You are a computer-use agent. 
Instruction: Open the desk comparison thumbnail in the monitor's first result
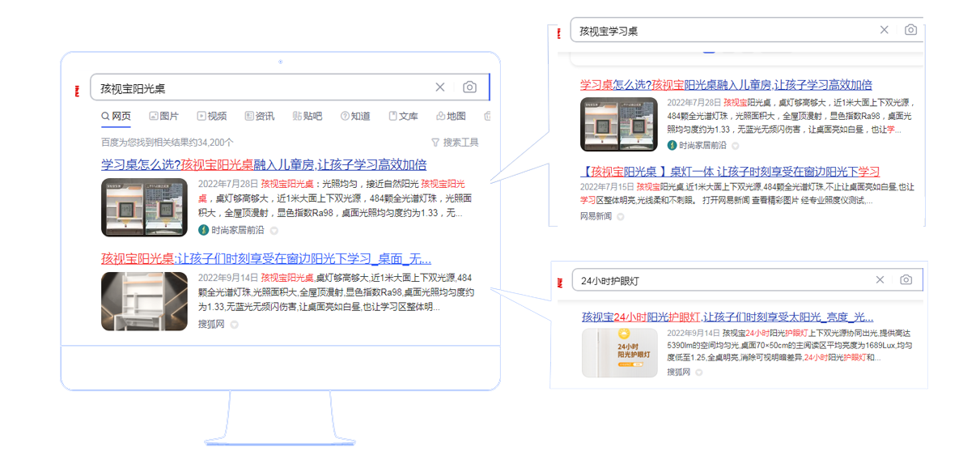click(144, 207)
